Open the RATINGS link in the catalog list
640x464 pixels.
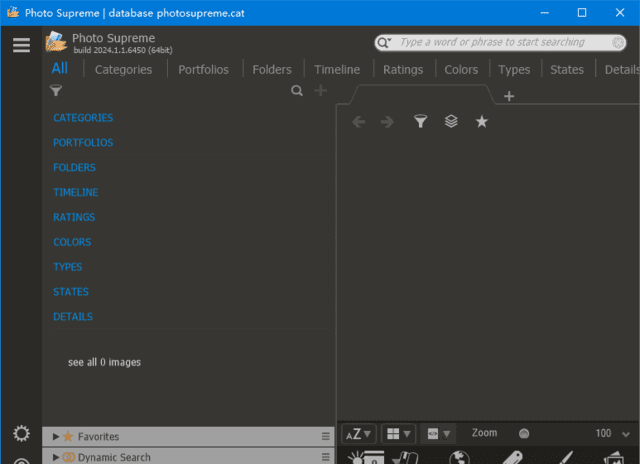tap(74, 218)
